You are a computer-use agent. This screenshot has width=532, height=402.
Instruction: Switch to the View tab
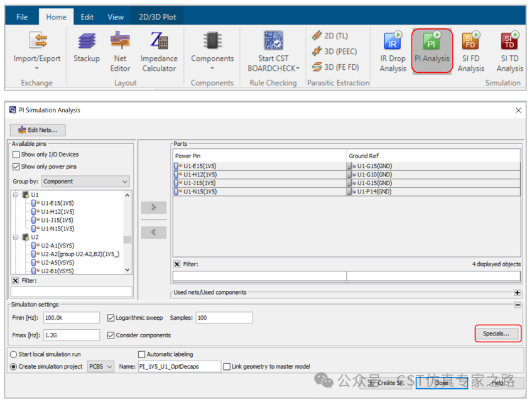pyautogui.click(x=116, y=17)
